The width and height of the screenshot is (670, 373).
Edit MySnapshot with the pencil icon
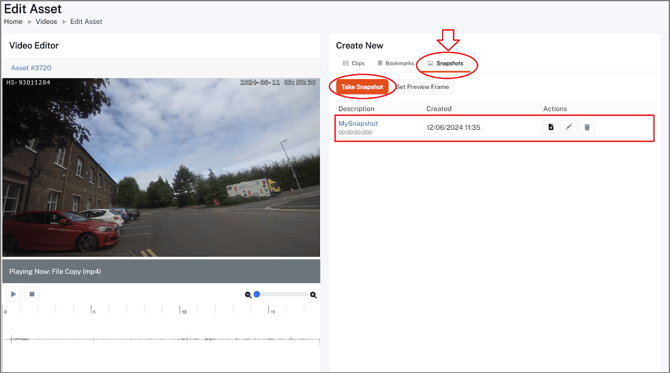coord(569,127)
